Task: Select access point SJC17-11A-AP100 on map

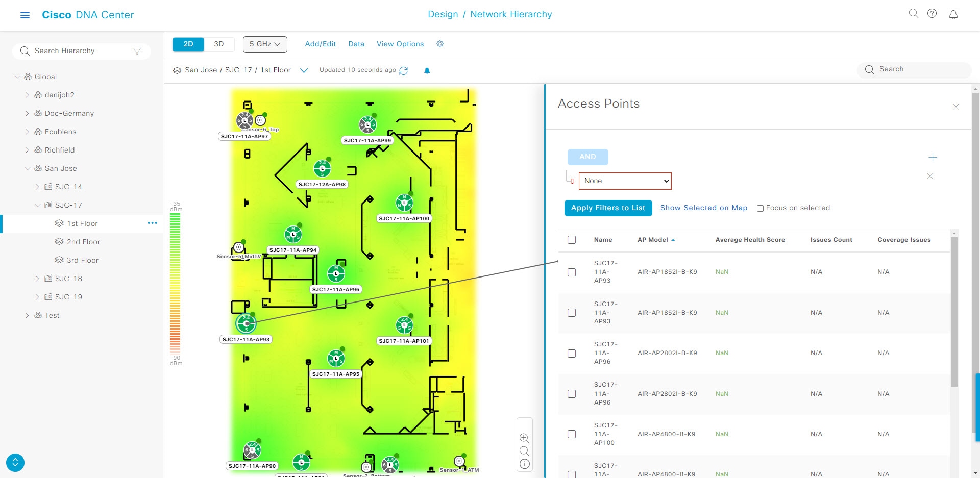Action: [x=405, y=203]
